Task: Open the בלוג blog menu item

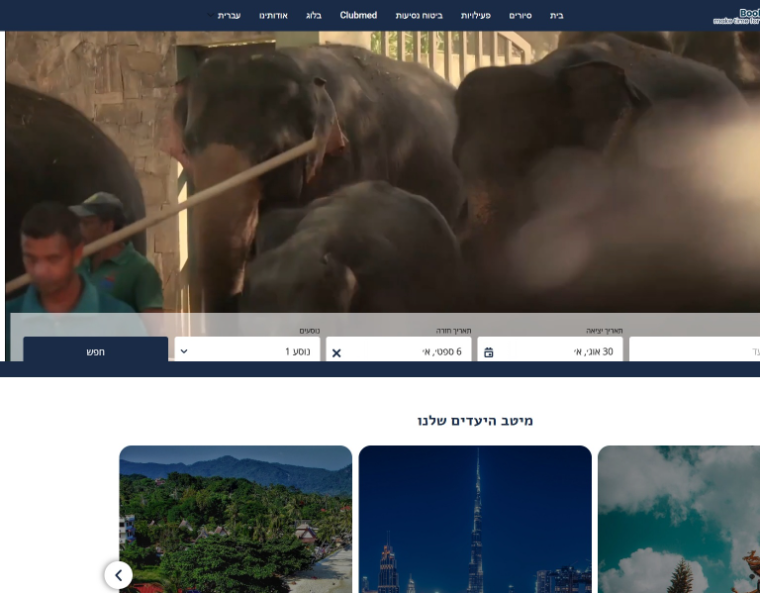Action: click(314, 16)
